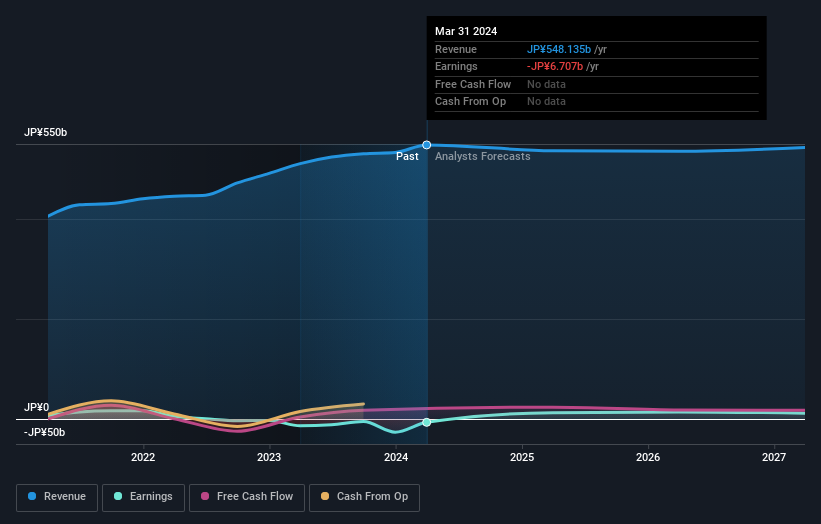Image resolution: width=821 pixels, height=524 pixels.
Task: Toggle the Cash From Op legend button
Action: (364, 497)
